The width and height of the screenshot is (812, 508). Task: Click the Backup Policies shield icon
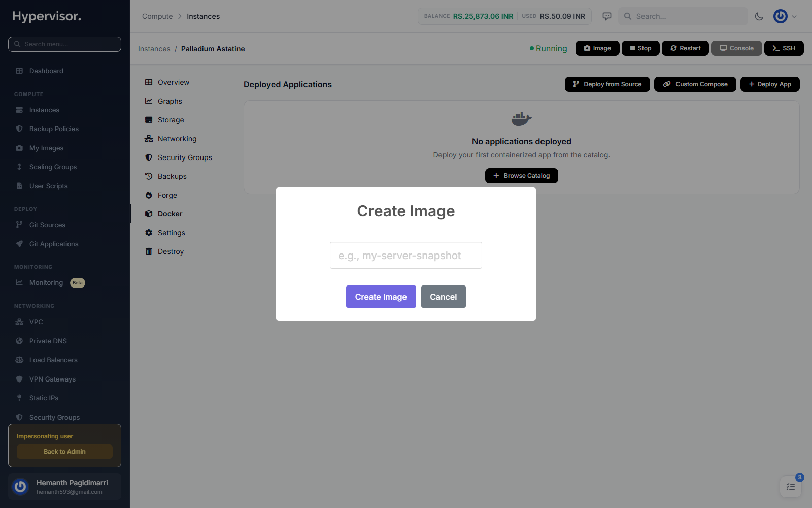(19, 129)
